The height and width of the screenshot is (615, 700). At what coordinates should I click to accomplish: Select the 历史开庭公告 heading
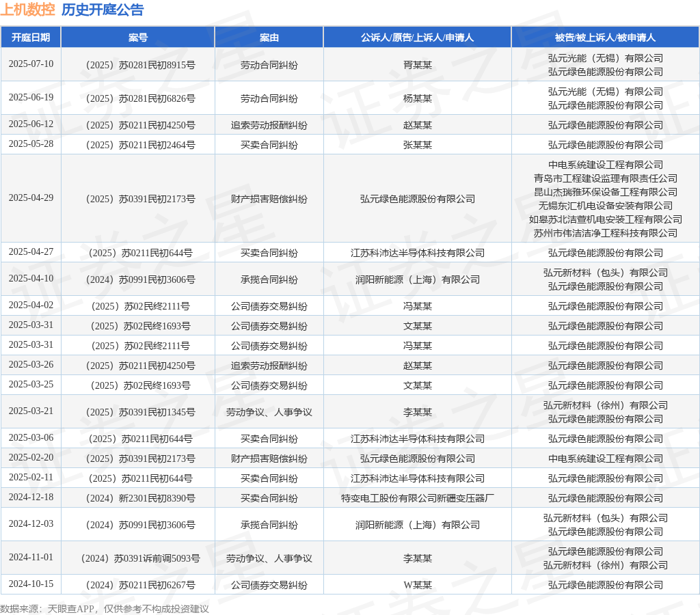pos(103,10)
